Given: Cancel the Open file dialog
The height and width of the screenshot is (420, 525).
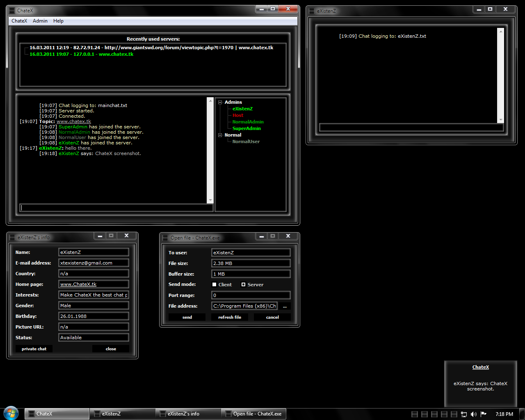Looking at the screenshot, I should (272, 317).
